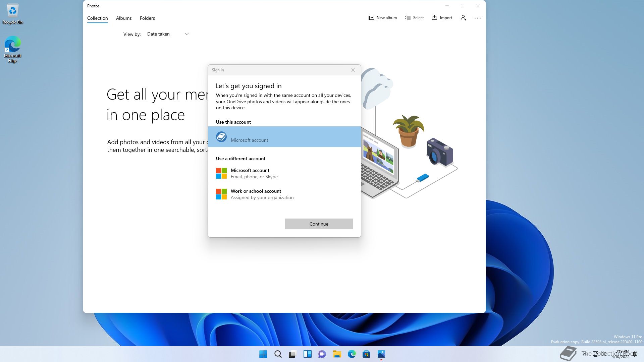This screenshot has height=362, width=644.
Task: Close the Photos window
Action: click(478, 6)
